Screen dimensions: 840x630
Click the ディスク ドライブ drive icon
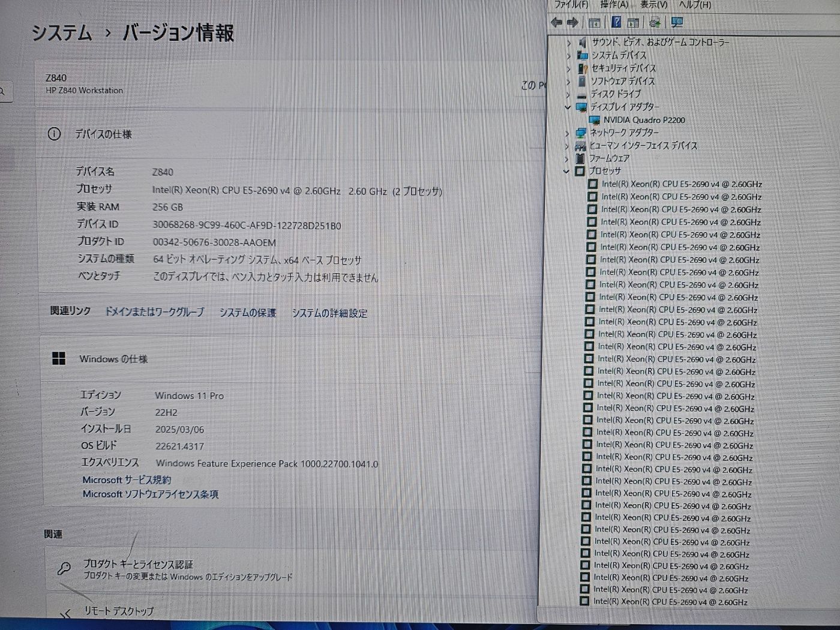[581, 95]
